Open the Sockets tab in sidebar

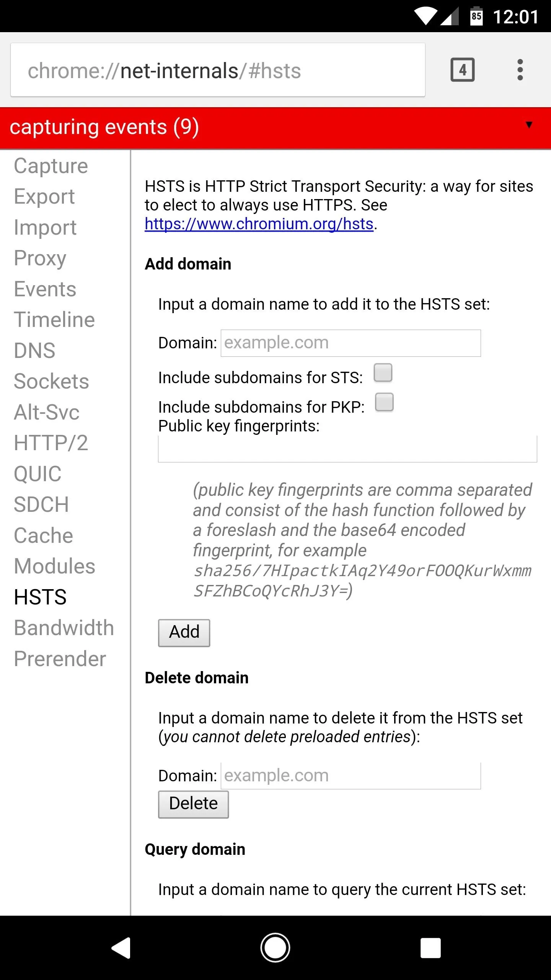tap(51, 381)
